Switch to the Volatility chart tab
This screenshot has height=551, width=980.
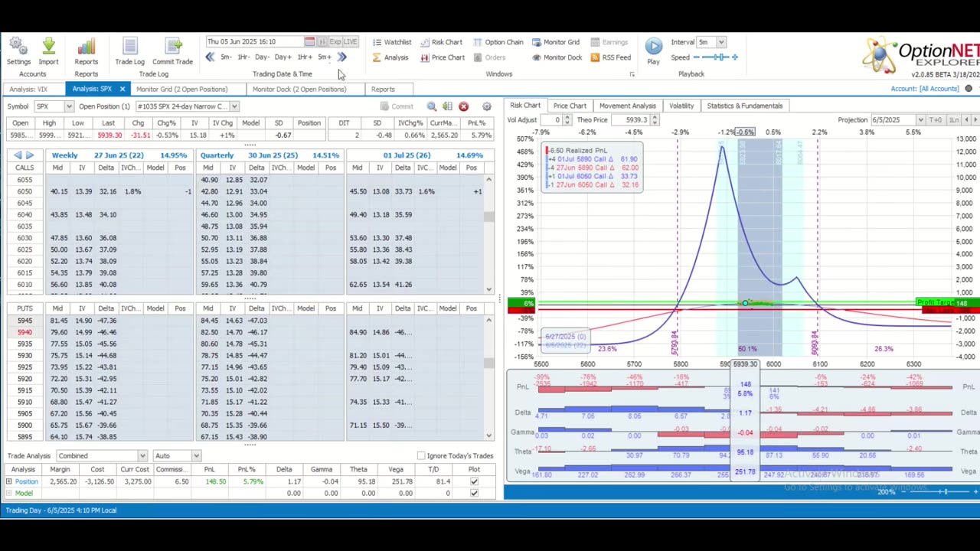point(681,106)
